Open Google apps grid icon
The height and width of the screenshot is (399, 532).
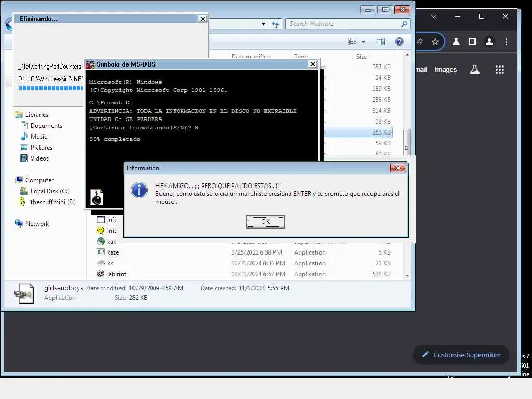click(x=499, y=70)
